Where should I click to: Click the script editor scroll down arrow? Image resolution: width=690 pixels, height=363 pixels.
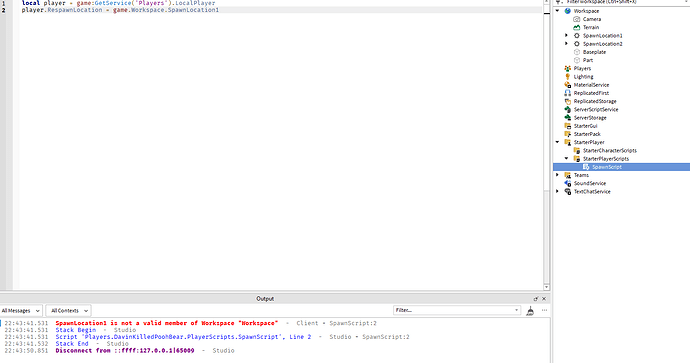[x=547, y=287]
